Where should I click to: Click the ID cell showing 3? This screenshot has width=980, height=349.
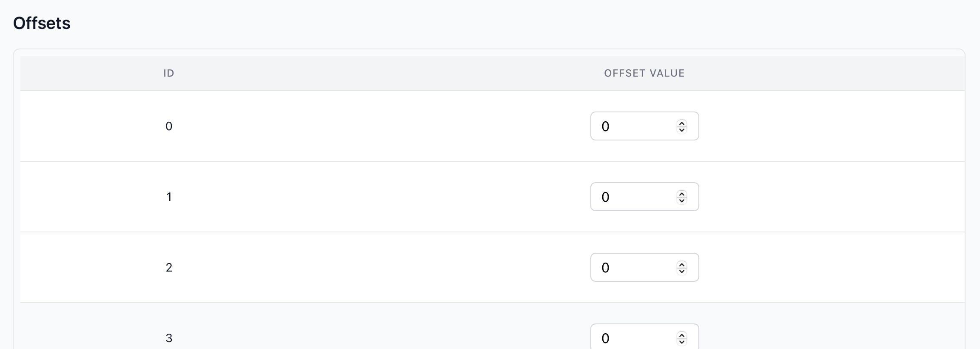pyautogui.click(x=169, y=338)
